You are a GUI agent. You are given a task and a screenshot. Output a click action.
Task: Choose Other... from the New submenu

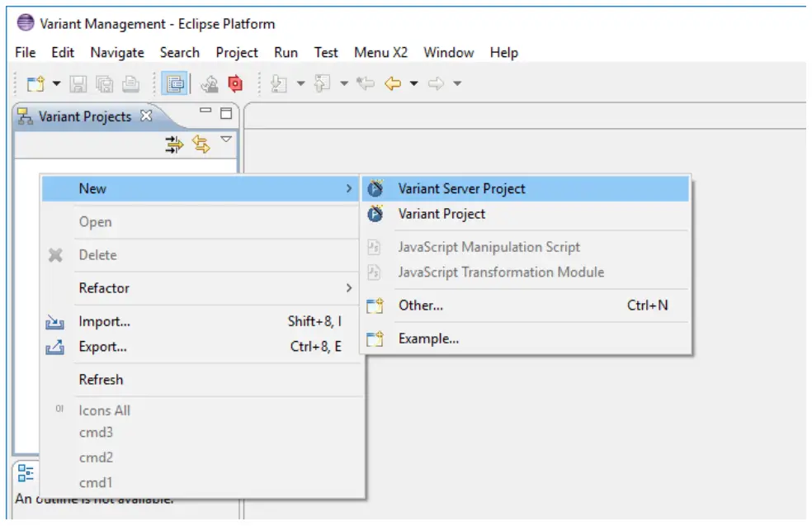[x=422, y=306]
